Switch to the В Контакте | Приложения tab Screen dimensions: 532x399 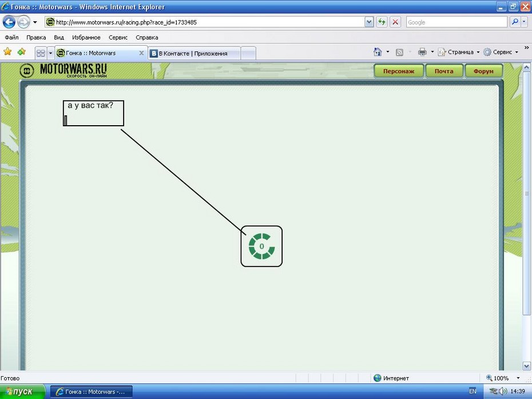[193, 53]
